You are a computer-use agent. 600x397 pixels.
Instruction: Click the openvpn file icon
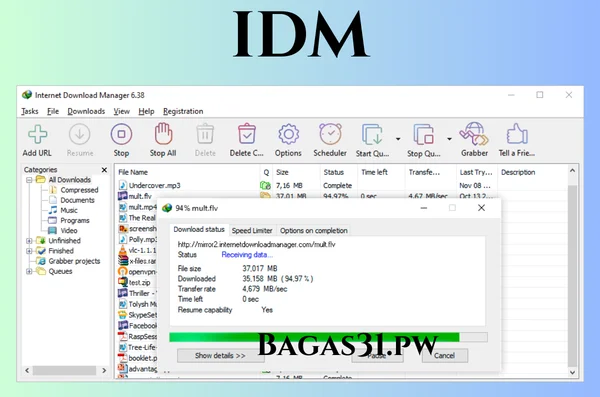pyautogui.click(x=122, y=272)
